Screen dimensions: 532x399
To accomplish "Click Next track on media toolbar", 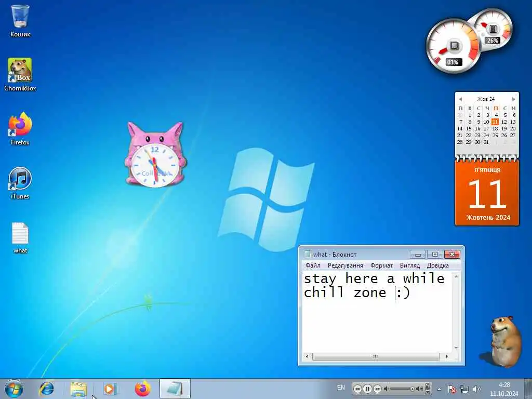I will (x=377, y=389).
